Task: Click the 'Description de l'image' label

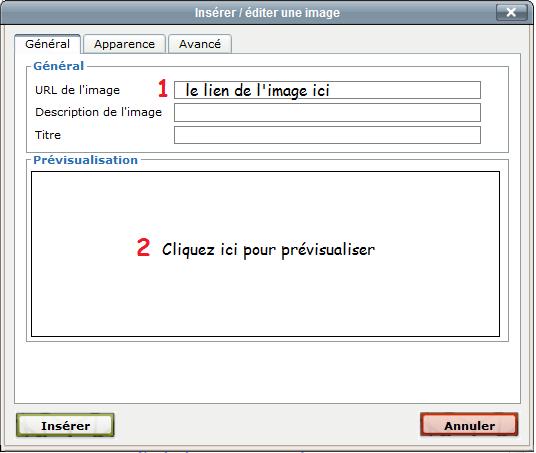Action: point(98,112)
